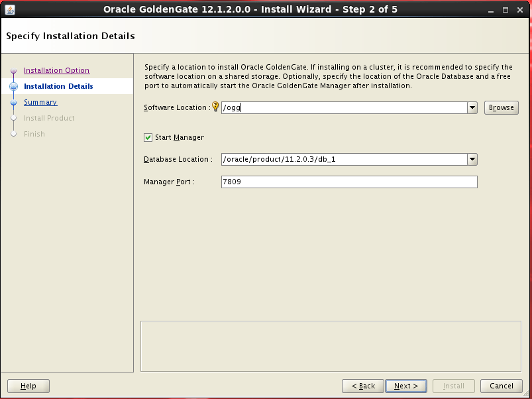Select the Installation Details step
The height and width of the screenshot is (399, 532).
pyautogui.click(x=58, y=86)
